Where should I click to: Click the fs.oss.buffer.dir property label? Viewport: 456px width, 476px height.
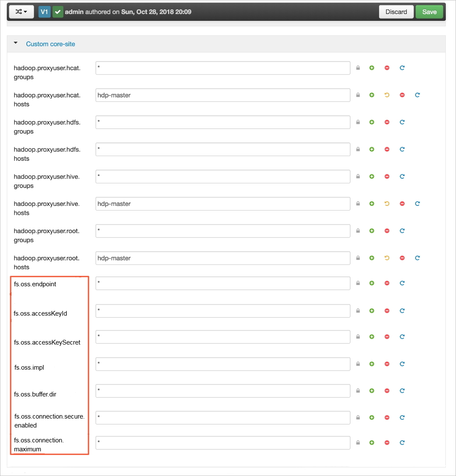point(35,394)
